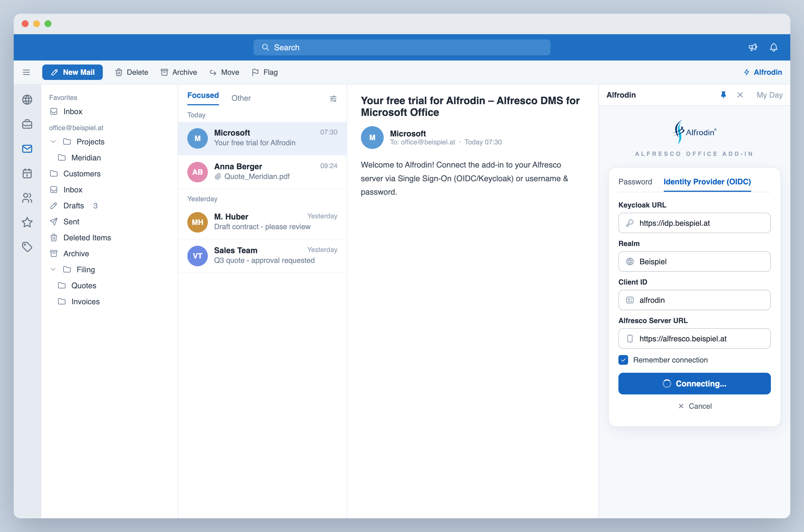804x532 pixels.
Task: Click the office@beispiel.at account header
Action: (x=76, y=128)
